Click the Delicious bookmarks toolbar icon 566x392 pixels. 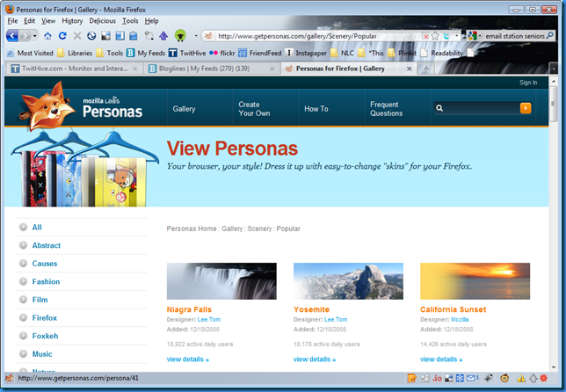click(105, 36)
